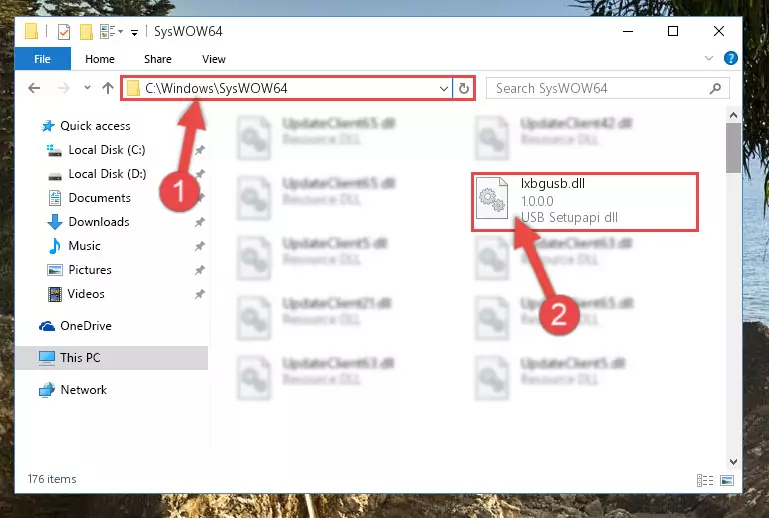Viewport: 769px width, 518px height.
Task: Maximize the SysWOW64 window
Action: pos(673,31)
